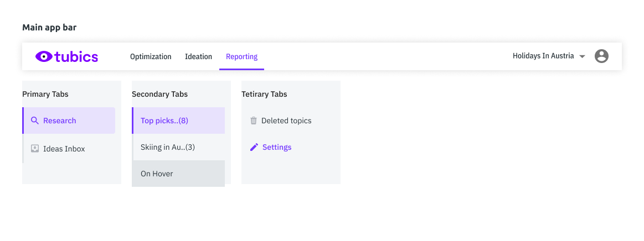Screen dimensions: 644x241
Task: Click the tubics wordmark text
Action: (x=76, y=56)
